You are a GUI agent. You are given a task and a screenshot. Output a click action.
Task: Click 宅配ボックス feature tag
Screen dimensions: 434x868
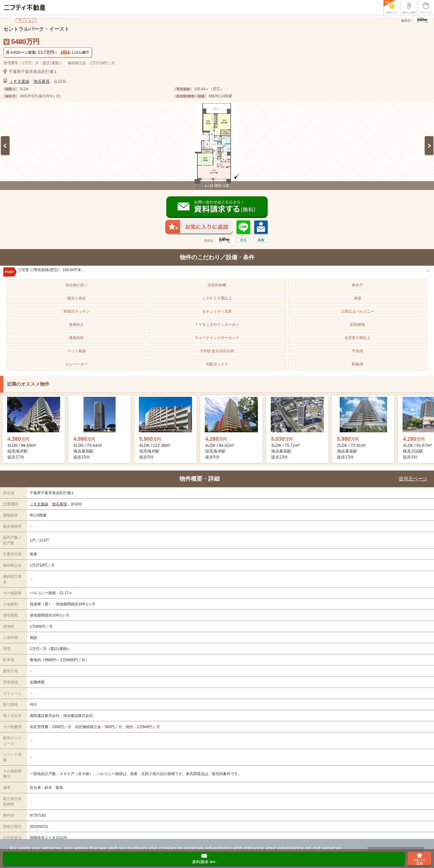217,364
